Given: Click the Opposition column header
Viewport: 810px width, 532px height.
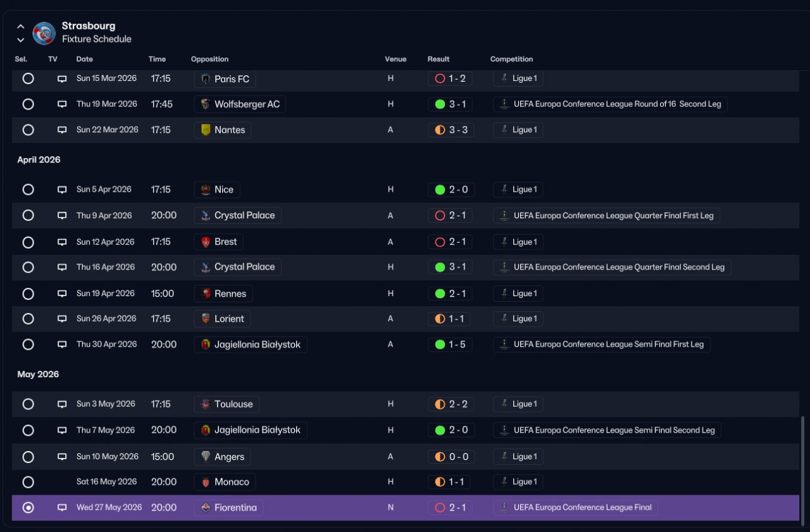Looking at the screenshot, I should (209, 59).
